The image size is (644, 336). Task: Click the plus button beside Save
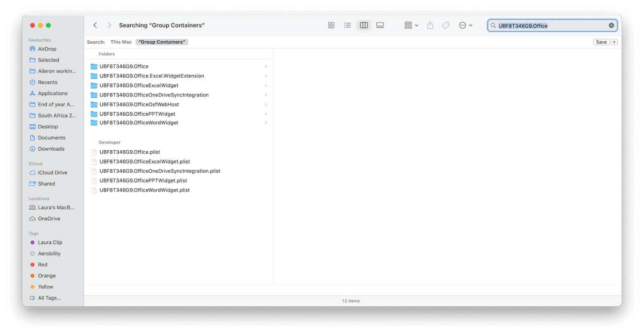614,42
